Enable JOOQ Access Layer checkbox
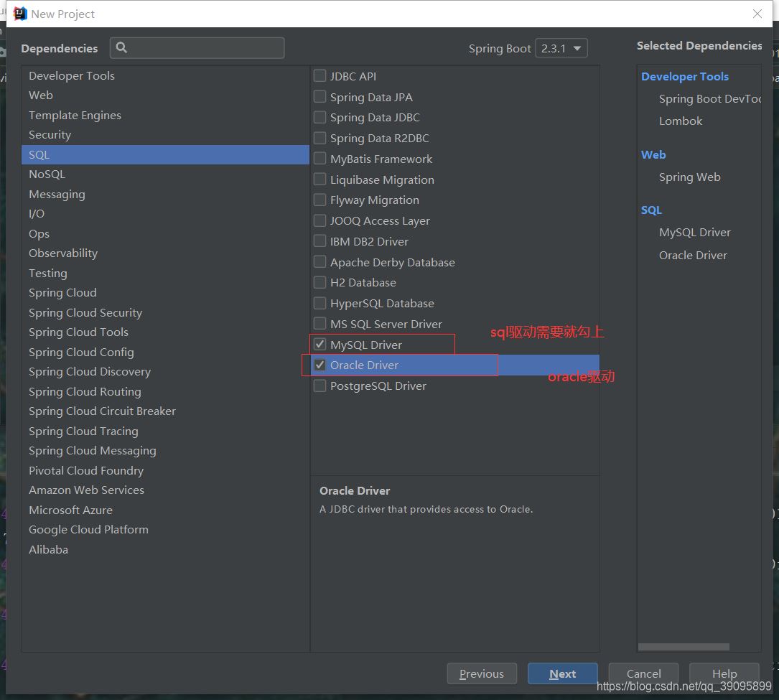Image resolution: width=779 pixels, height=700 pixels. coord(320,220)
